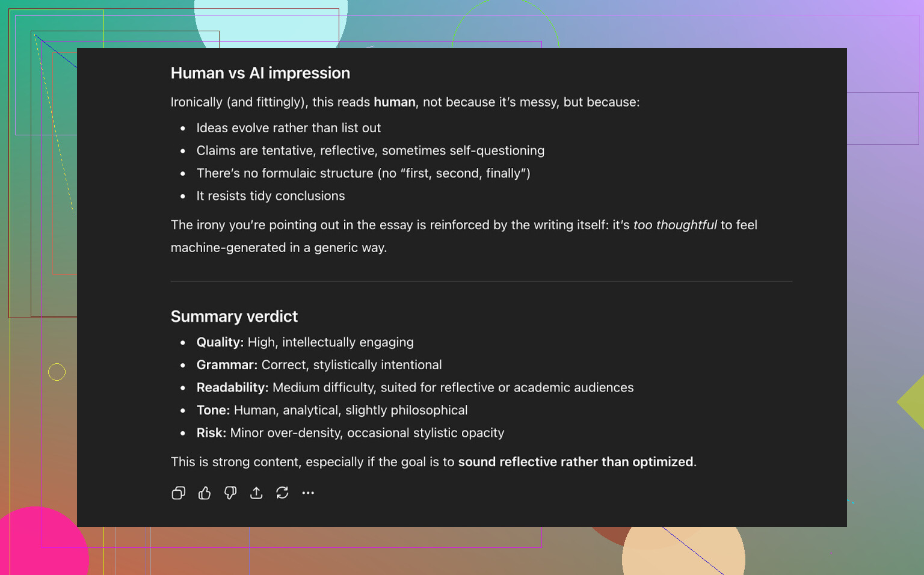Click the bold "Quality:" label
Viewport: 924px width, 575px height.
220,342
